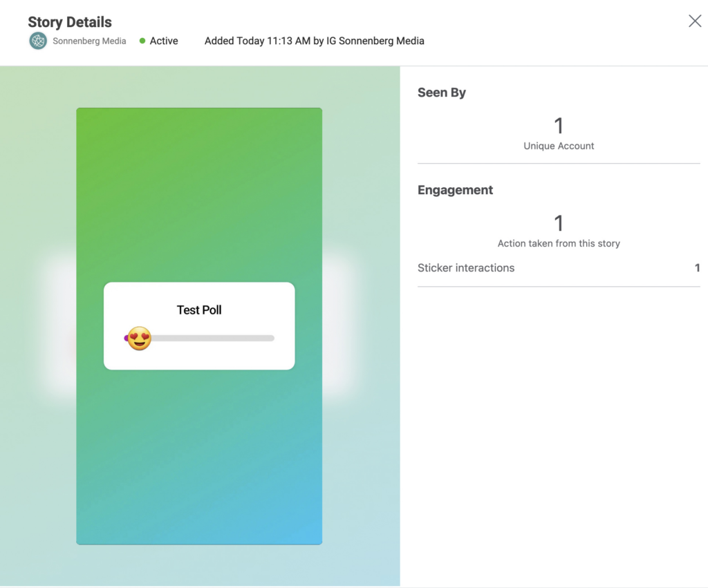708x588 pixels.
Task: Click the Test Poll title text
Action: [199, 310]
